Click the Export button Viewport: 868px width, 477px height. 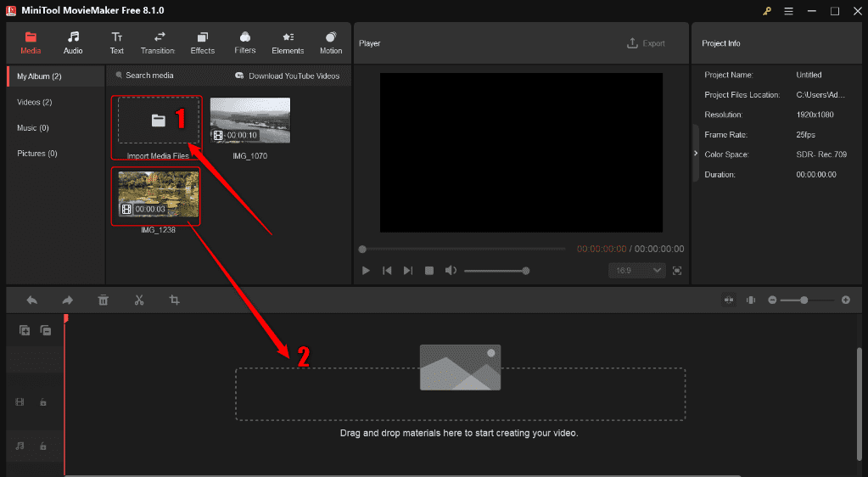[646, 43]
